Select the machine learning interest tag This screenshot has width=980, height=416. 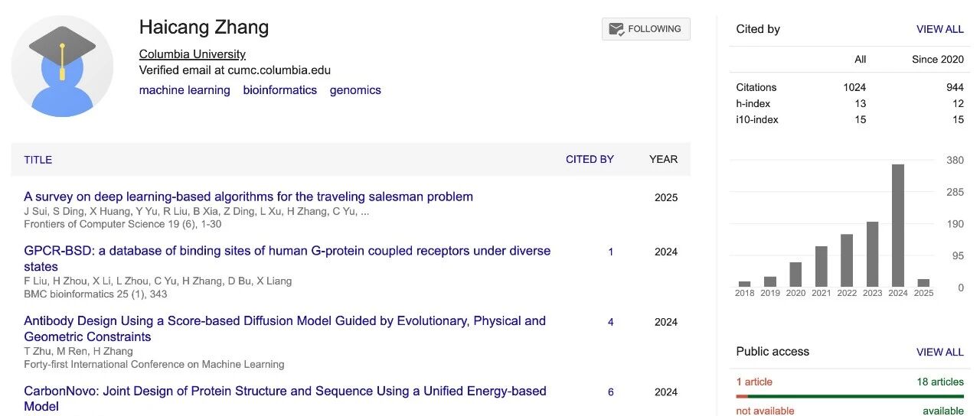185,90
